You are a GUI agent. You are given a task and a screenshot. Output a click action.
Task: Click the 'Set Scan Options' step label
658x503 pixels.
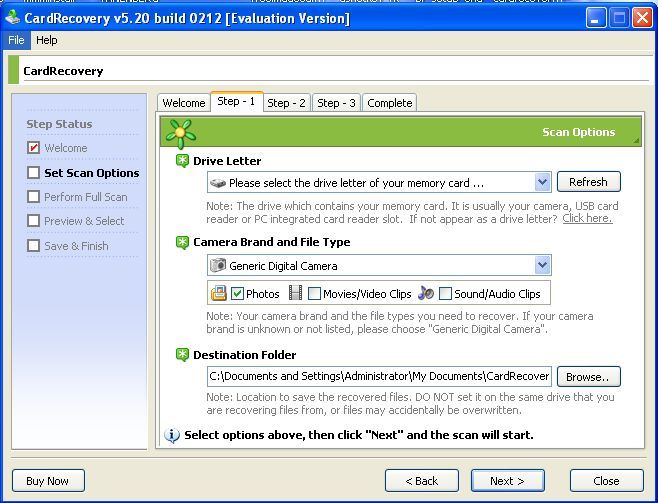92,173
